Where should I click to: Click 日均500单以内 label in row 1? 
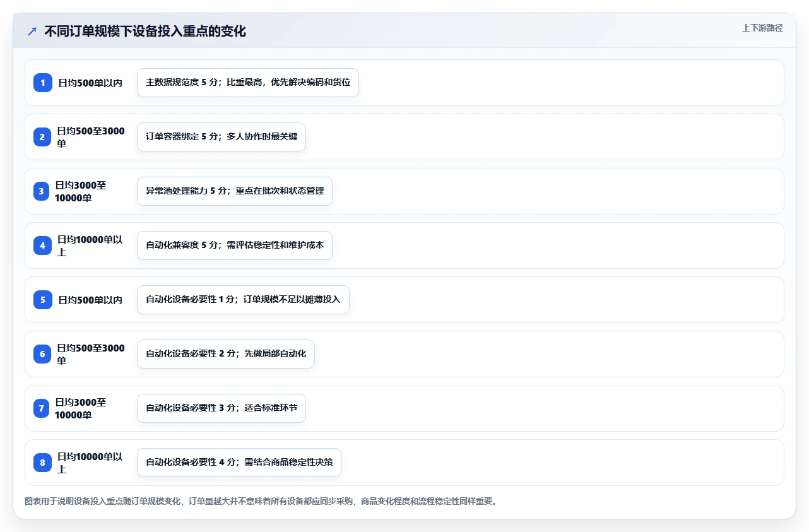coord(90,83)
